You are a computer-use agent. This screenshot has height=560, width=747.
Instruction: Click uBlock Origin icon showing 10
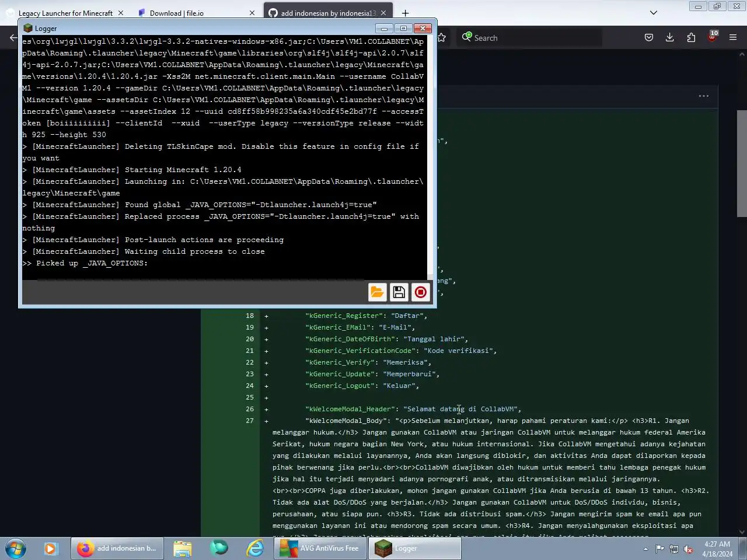pyautogui.click(x=713, y=36)
